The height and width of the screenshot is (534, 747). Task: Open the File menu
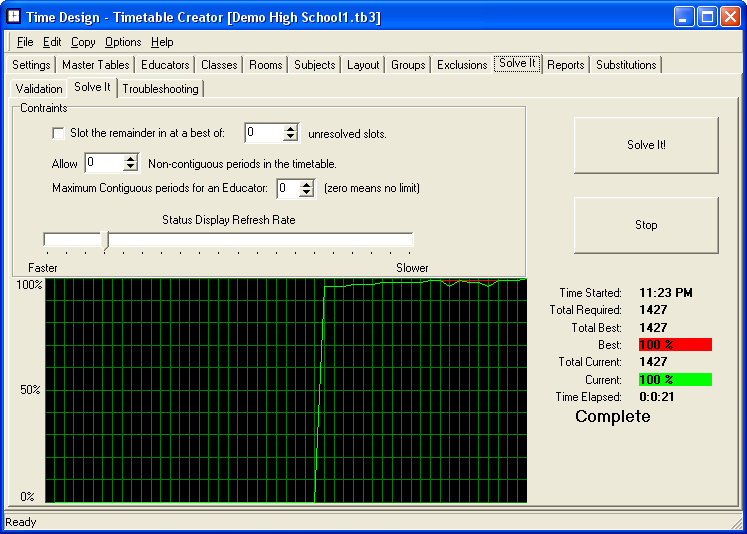click(x=25, y=42)
